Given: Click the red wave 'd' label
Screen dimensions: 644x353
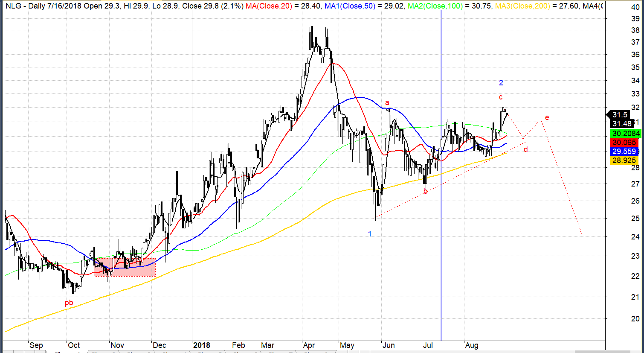Looking at the screenshot, I should tap(525, 149).
